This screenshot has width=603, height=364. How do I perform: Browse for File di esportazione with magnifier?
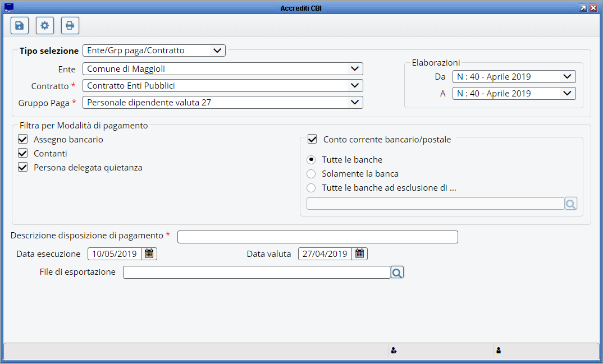click(x=398, y=273)
